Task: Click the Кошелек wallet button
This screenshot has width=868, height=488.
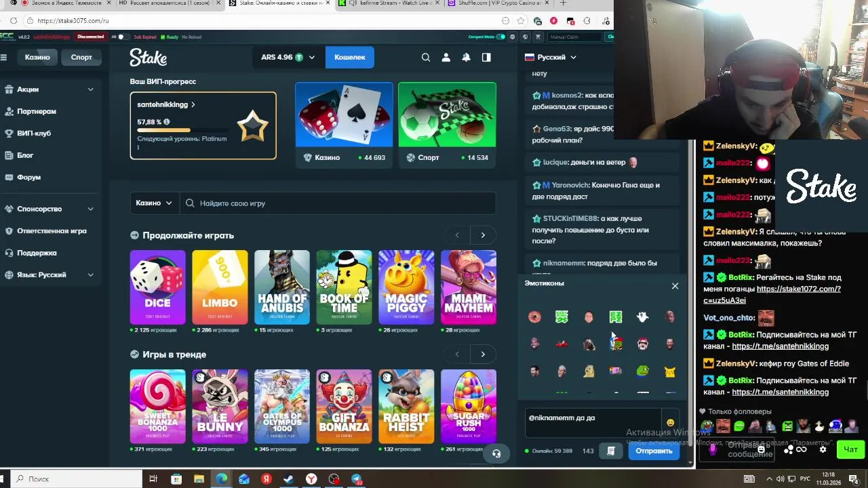Action: pyautogui.click(x=350, y=58)
